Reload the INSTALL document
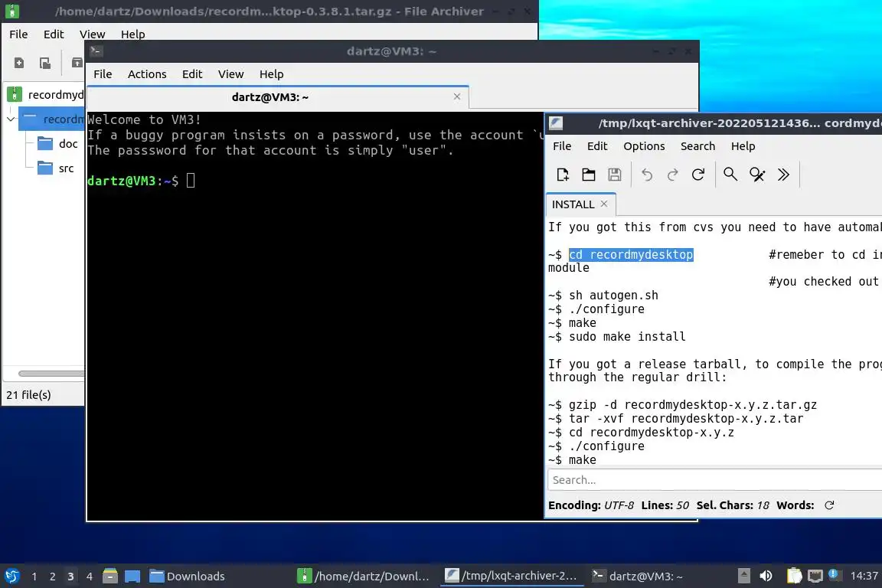The width and height of the screenshot is (882, 588). 698,175
